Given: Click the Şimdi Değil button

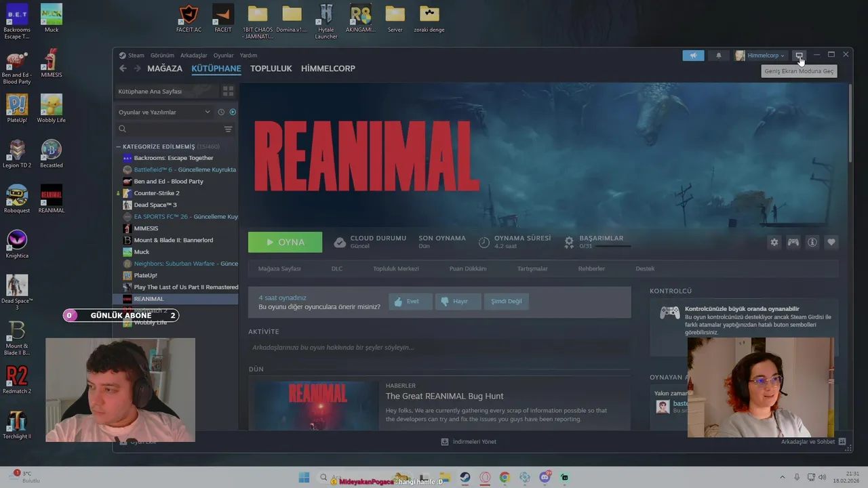Looking at the screenshot, I should pos(507,301).
